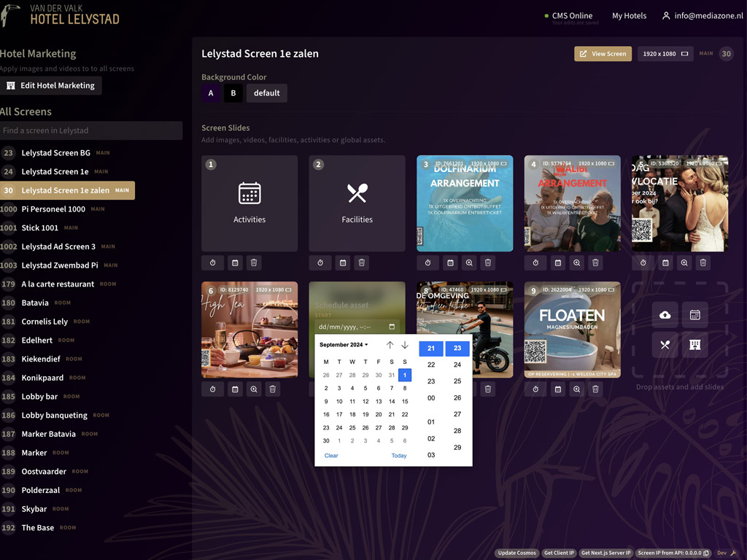This screenshot has width=747, height=560.
Task: Select Lelystad Screen 1e in list
Action: [x=55, y=171]
